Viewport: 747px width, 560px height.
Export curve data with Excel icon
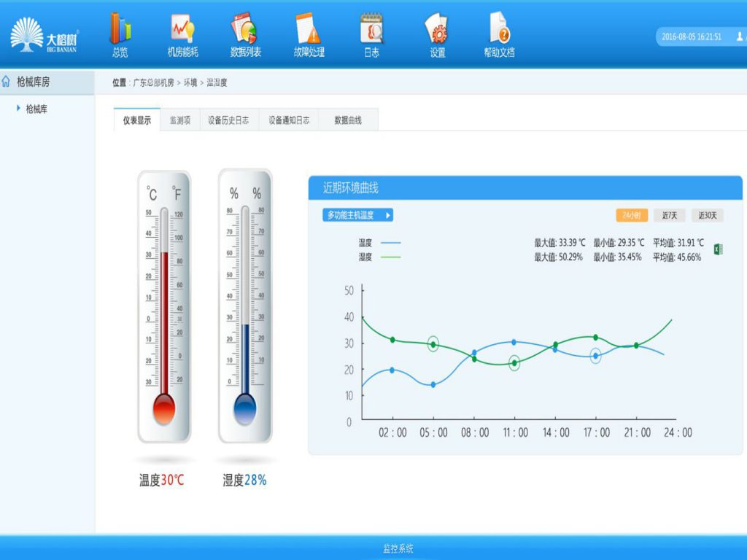tap(718, 249)
